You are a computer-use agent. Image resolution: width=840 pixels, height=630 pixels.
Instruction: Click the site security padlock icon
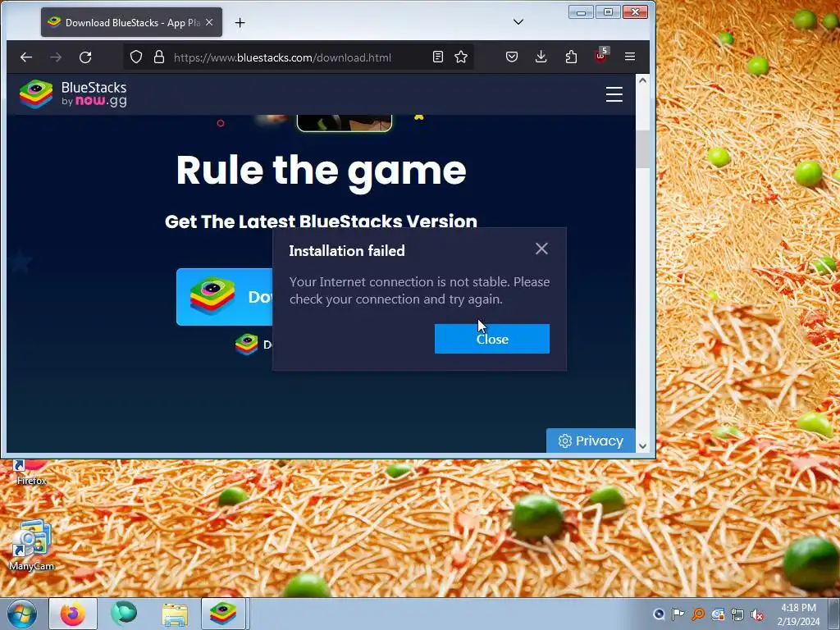(x=159, y=57)
